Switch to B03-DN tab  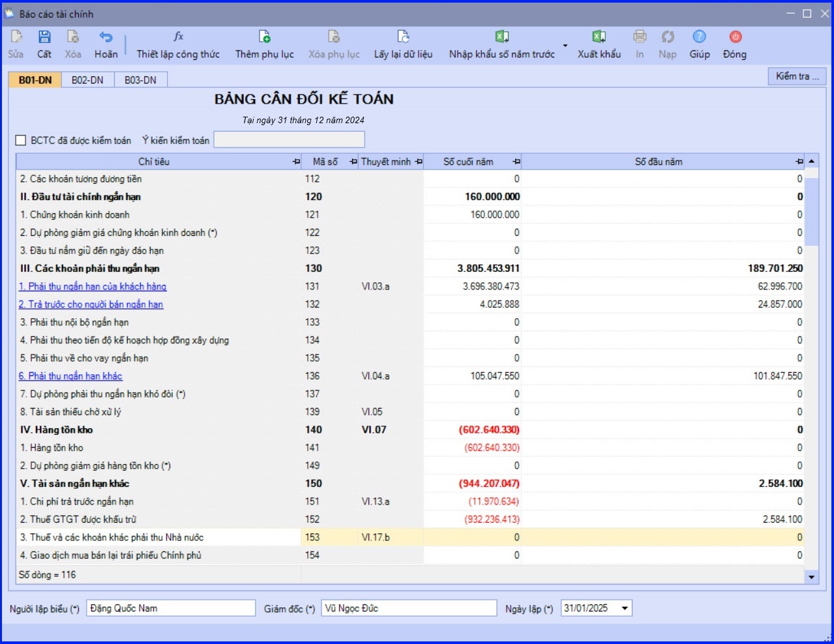(140, 80)
